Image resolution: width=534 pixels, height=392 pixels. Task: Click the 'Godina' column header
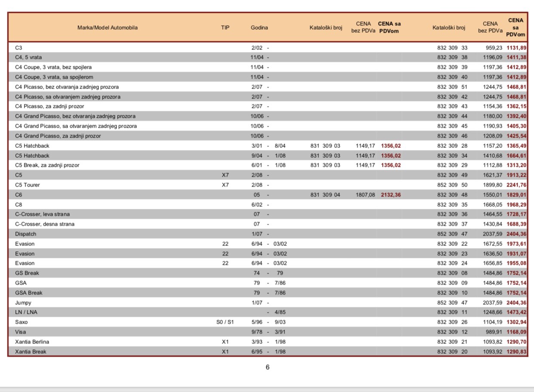259,28
